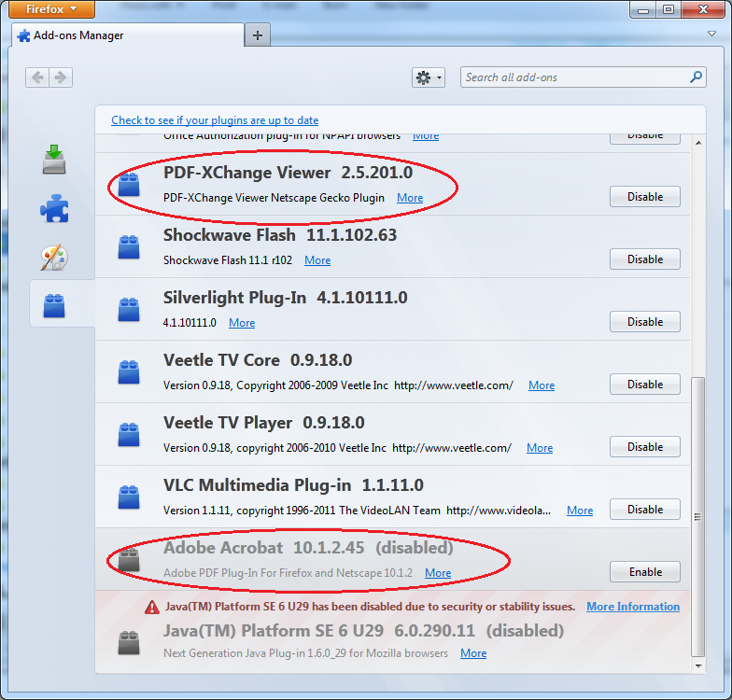Open More link for Shockwave Flash

pos(317,260)
